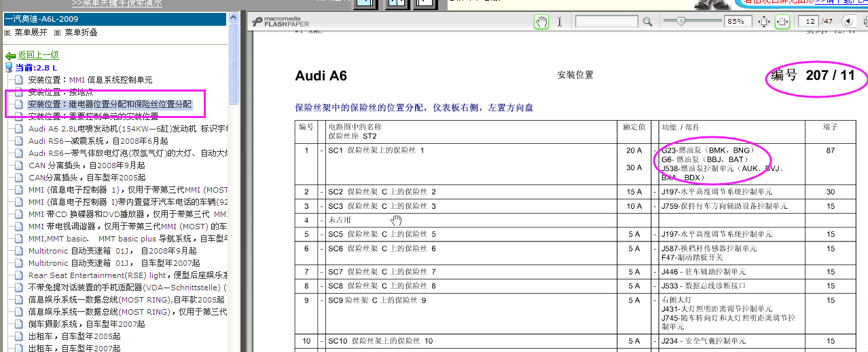Click cell J759-保持行车方向辅助设备控制单元
The height and width of the screenshot is (352, 868).
[724, 206]
